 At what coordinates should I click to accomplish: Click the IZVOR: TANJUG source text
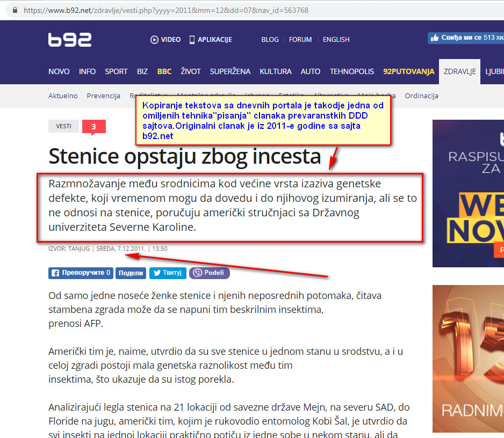(x=69, y=249)
